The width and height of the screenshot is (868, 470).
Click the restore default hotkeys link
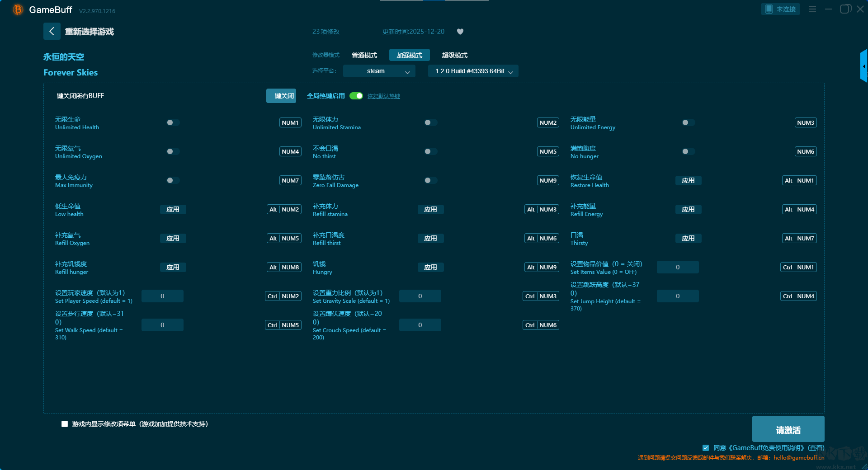tap(383, 96)
